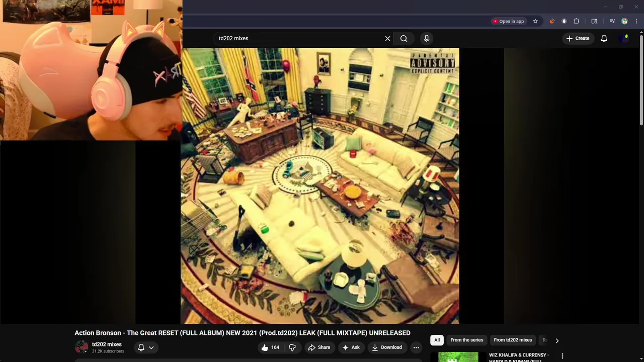Click the Download button
The width and height of the screenshot is (644, 362).
point(386,347)
